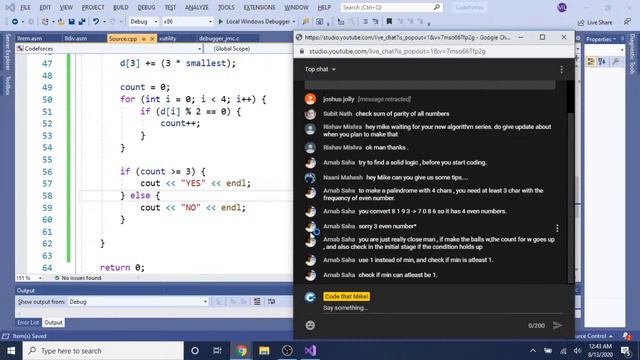Open the Codeforces project scope dropdown

[x=109, y=49]
